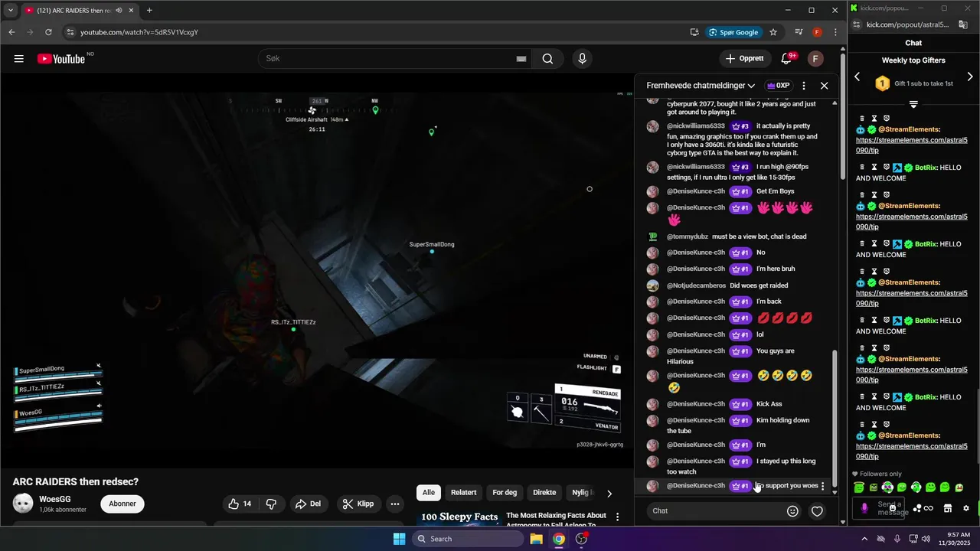Open the on-screen keyboard in search box
This screenshot has height=551, width=980.
[521, 59]
